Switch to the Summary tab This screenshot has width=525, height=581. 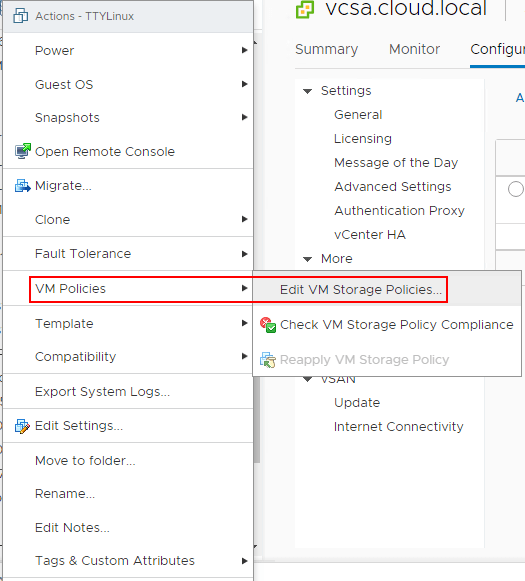coord(326,49)
